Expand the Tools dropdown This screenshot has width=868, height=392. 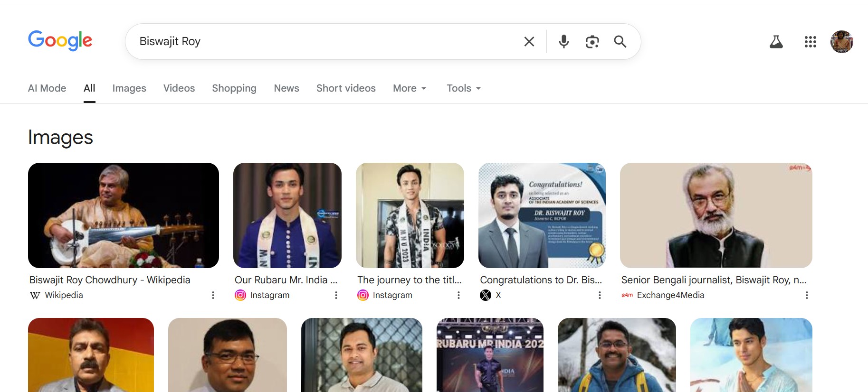coord(464,88)
